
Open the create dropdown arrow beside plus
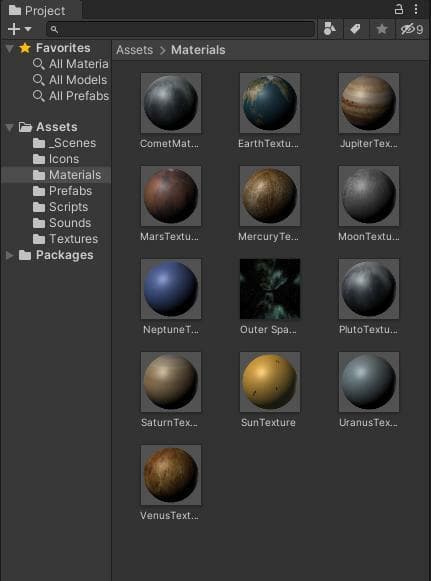coord(28,29)
